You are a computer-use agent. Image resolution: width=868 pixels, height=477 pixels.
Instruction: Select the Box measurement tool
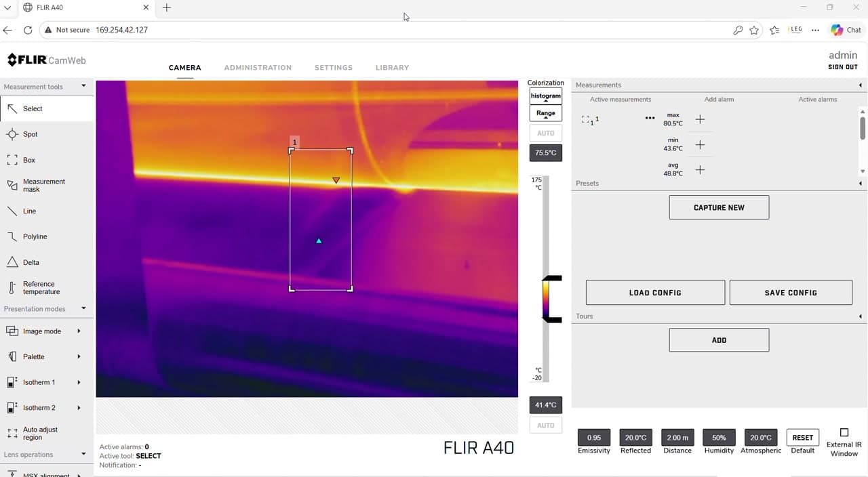pyautogui.click(x=28, y=160)
